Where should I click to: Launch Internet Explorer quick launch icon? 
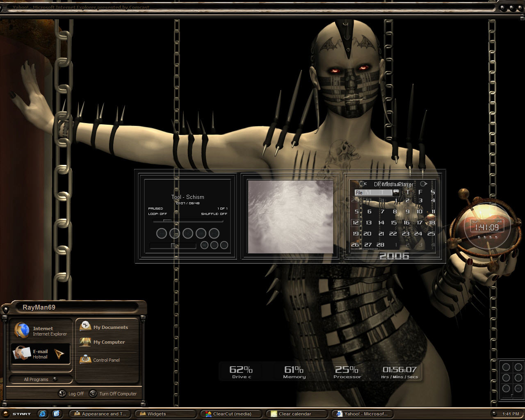[x=42, y=414]
